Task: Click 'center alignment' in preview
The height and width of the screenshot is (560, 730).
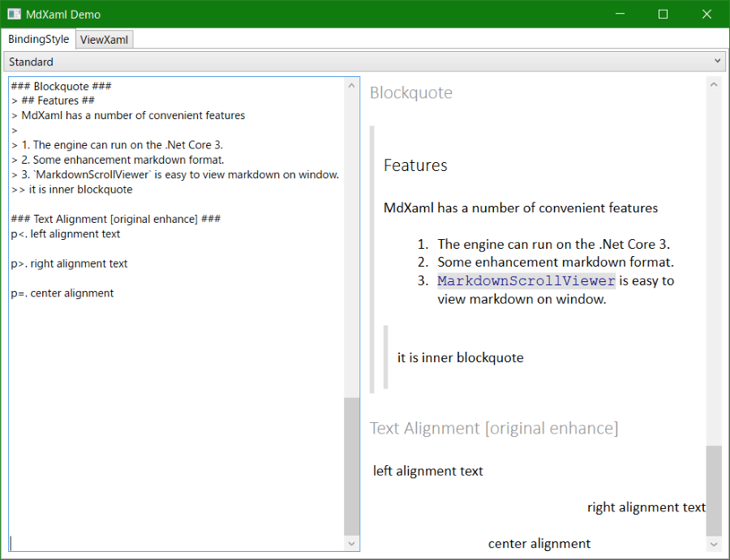Action: pos(539,544)
